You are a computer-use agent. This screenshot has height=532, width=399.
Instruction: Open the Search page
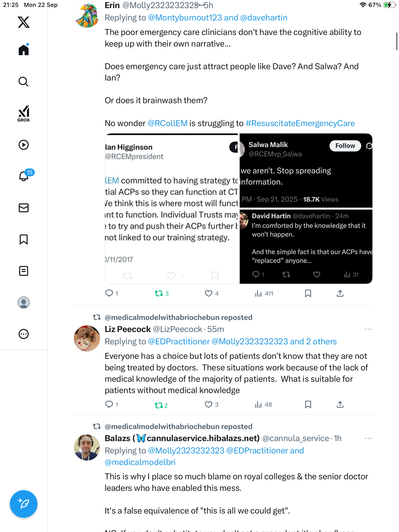click(x=24, y=82)
